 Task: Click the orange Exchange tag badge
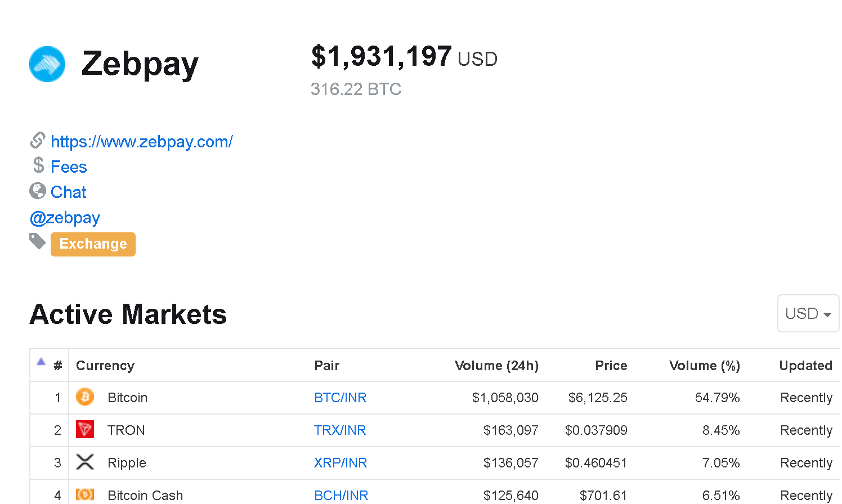(x=93, y=244)
